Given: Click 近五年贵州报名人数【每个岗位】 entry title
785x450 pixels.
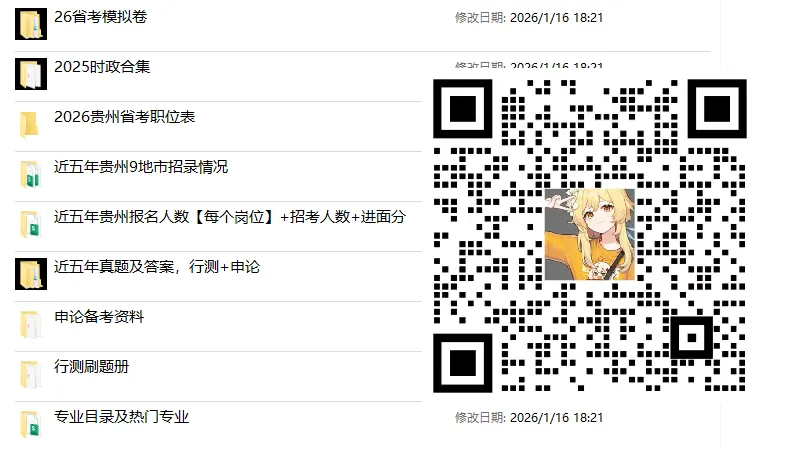Looking at the screenshot, I should 166,217.
